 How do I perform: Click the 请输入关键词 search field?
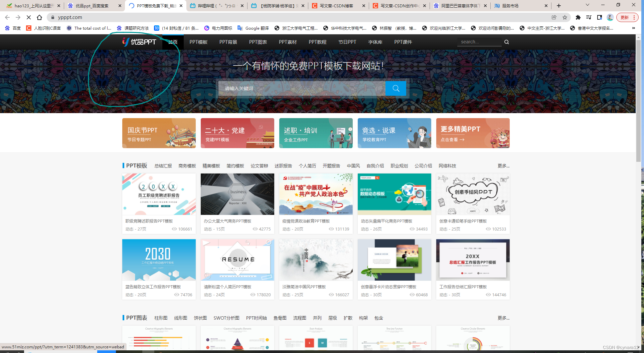pyautogui.click(x=302, y=88)
